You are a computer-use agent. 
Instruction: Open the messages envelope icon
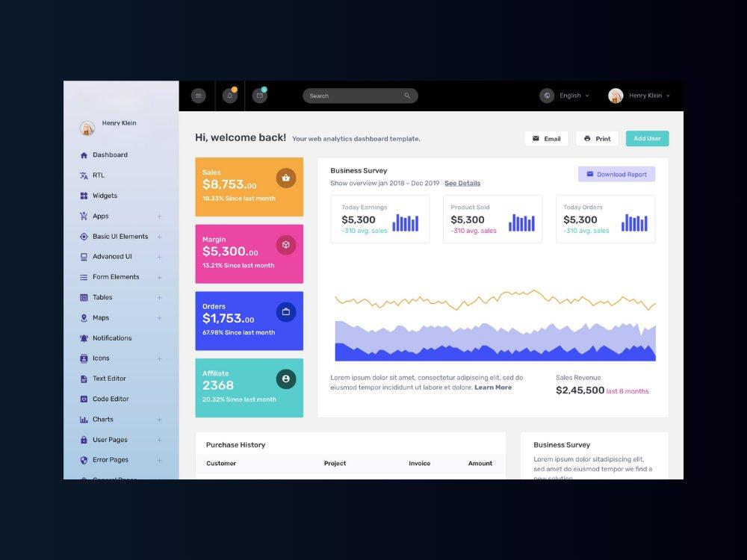[x=260, y=96]
